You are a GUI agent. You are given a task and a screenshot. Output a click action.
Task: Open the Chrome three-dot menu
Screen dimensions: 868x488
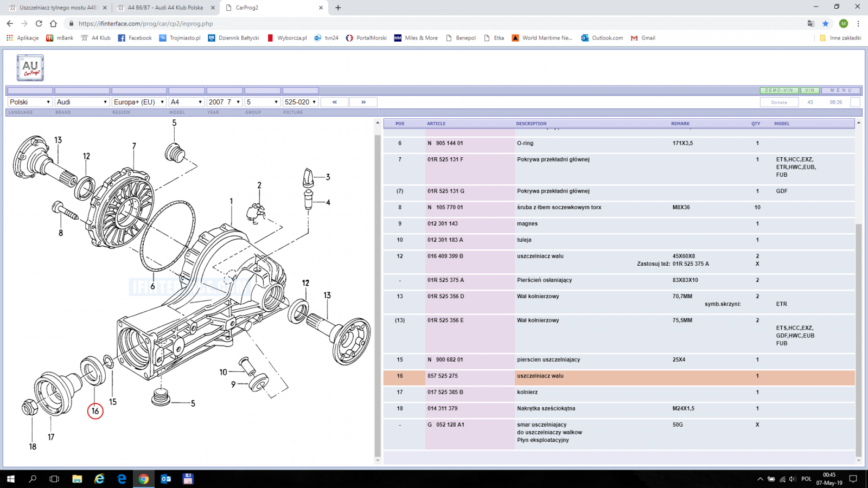tap(858, 23)
